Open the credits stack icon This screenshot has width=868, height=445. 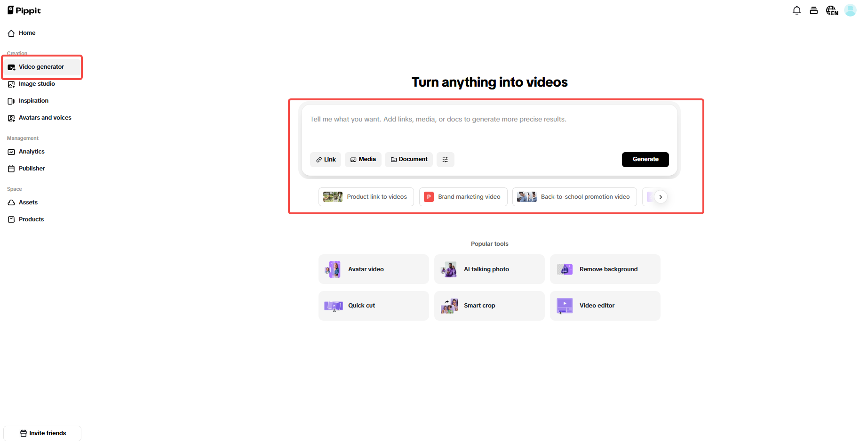pyautogui.click(x=814, y=10)
